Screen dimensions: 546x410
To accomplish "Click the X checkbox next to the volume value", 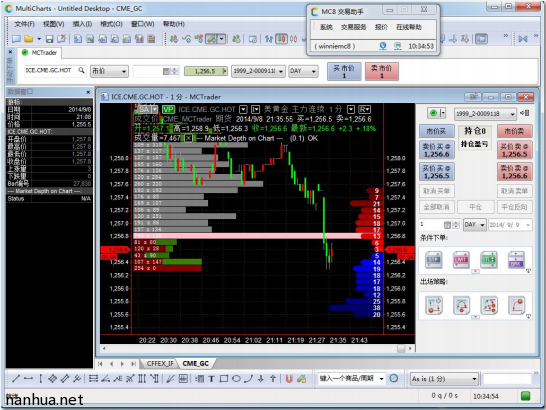I will click(188, 138).
